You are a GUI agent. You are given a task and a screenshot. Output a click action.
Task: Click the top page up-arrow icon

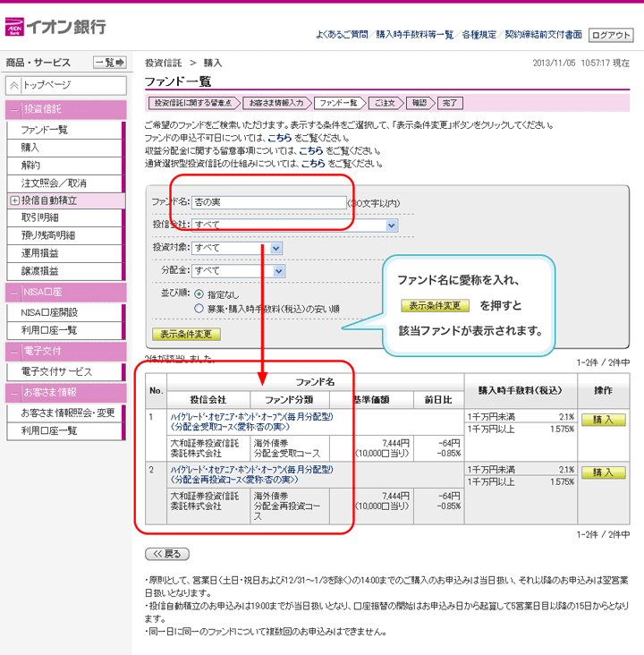(13, 86)
